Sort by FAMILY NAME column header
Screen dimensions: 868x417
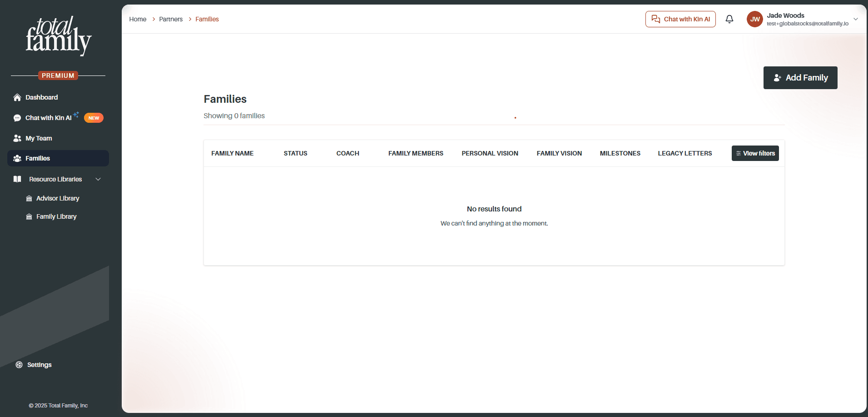pos(233,153)
